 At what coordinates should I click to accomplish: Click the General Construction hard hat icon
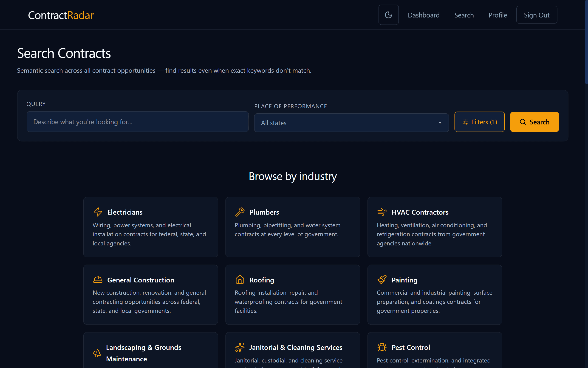click(98, 280)
